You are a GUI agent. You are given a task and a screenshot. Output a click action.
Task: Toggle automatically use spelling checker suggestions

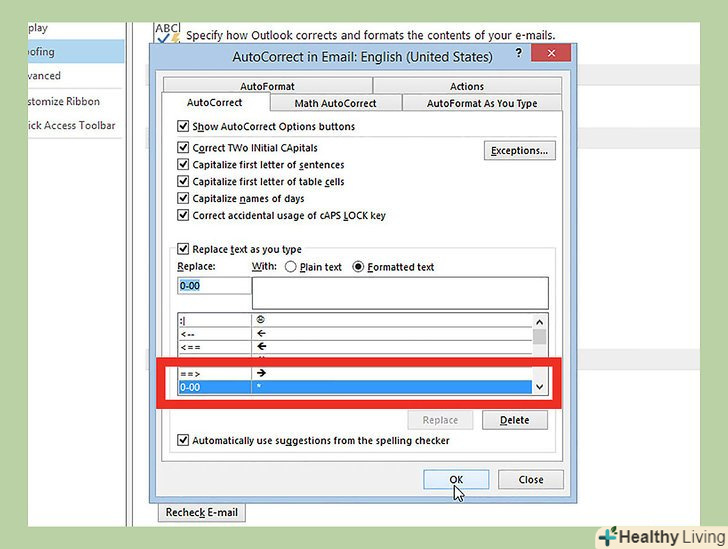(x=183, y=439)
